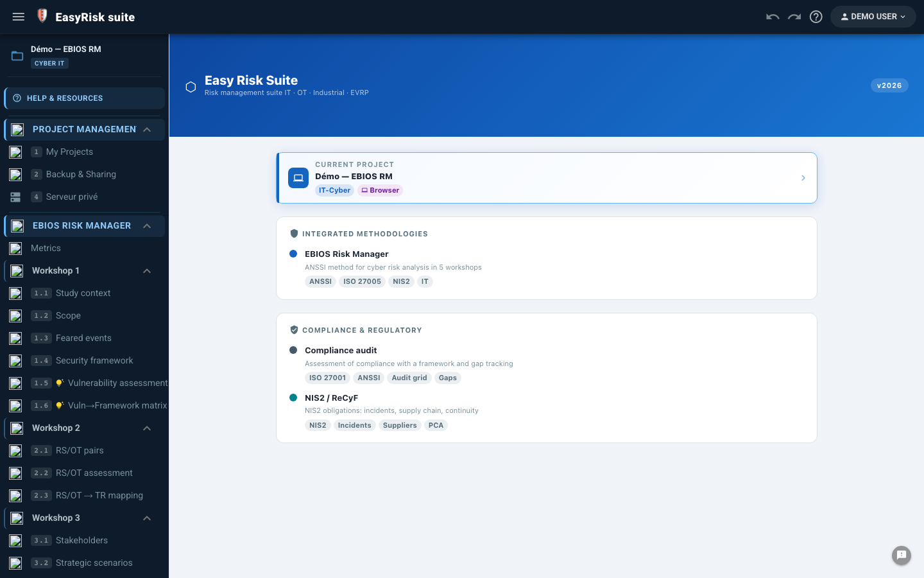Click icon beside Backup & Sharing
Viewport: 924px width, 578px height.
point(15,175)
